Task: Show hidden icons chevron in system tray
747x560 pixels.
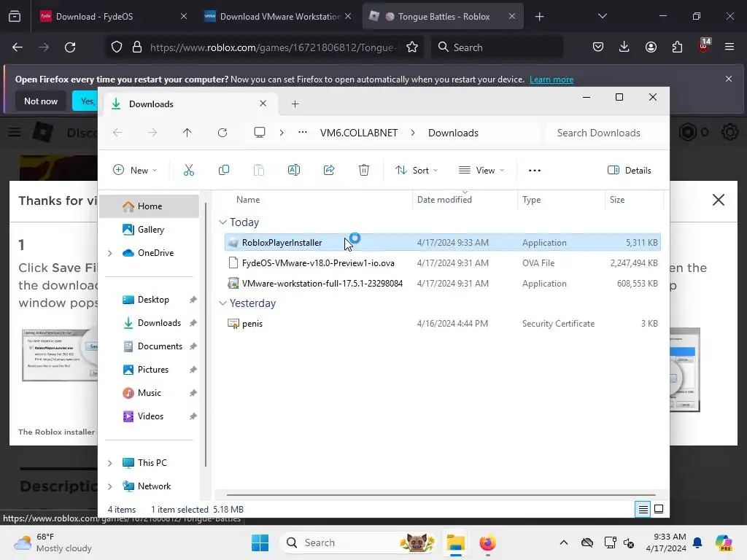Action: coord(564,542)
